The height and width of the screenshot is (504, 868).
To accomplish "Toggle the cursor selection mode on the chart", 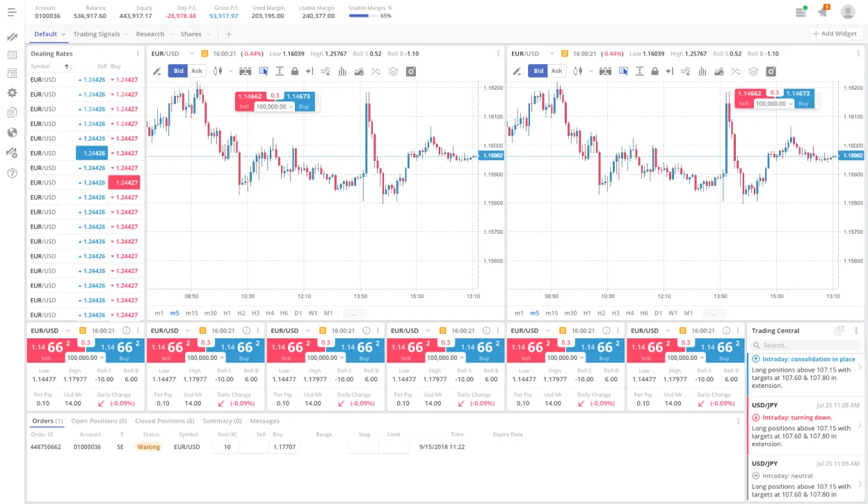I will pyautogui.click(x=264, y=70).
